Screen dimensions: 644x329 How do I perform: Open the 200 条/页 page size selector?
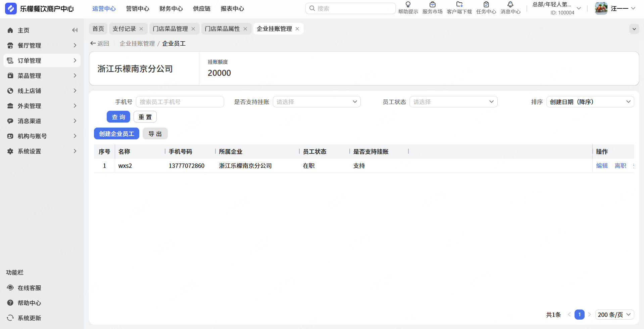coord(614,315)
